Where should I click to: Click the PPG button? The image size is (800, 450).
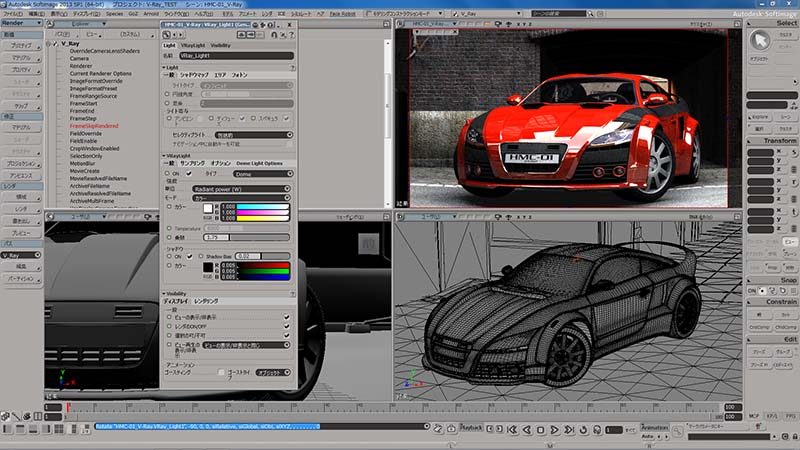coord(790,416)
